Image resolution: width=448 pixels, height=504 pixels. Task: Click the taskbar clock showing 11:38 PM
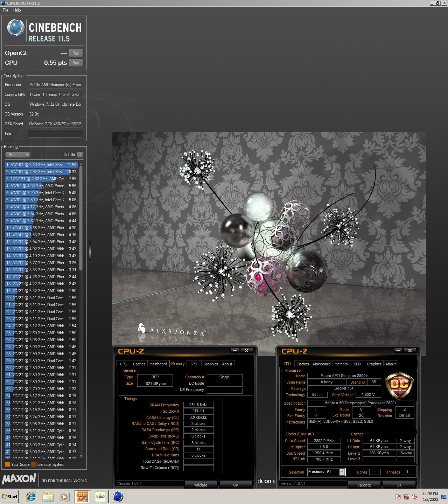[430, 497]
